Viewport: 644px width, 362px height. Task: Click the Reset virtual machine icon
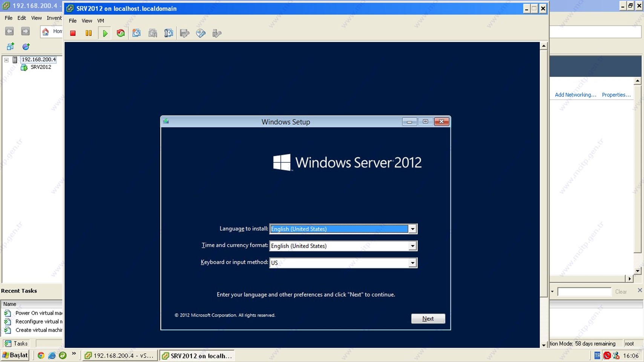(121, 33)
